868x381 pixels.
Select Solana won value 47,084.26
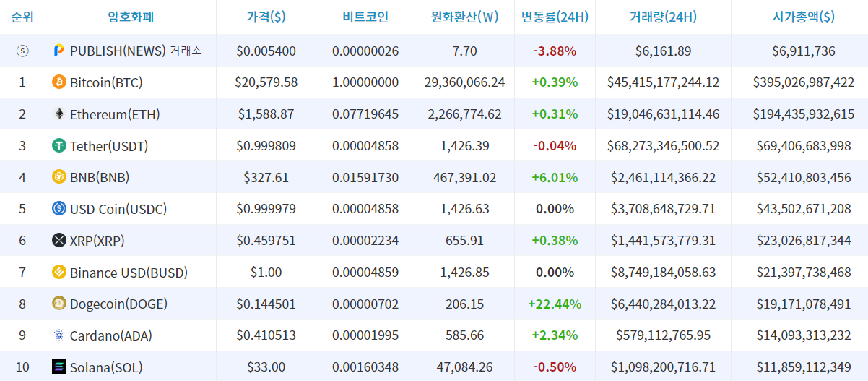(464, 367)
